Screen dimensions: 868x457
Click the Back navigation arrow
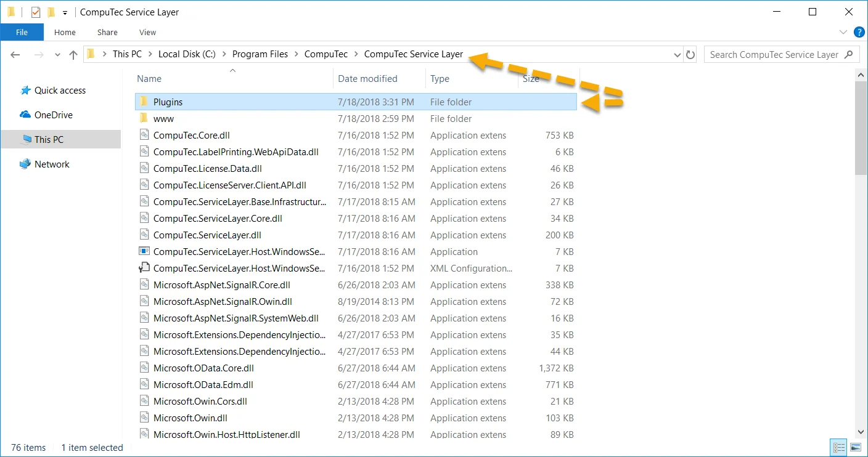click(x=15, y=55)
